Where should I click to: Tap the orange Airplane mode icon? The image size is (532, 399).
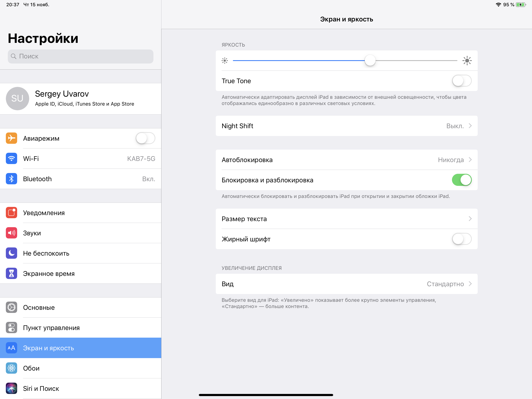pos(11,138)
